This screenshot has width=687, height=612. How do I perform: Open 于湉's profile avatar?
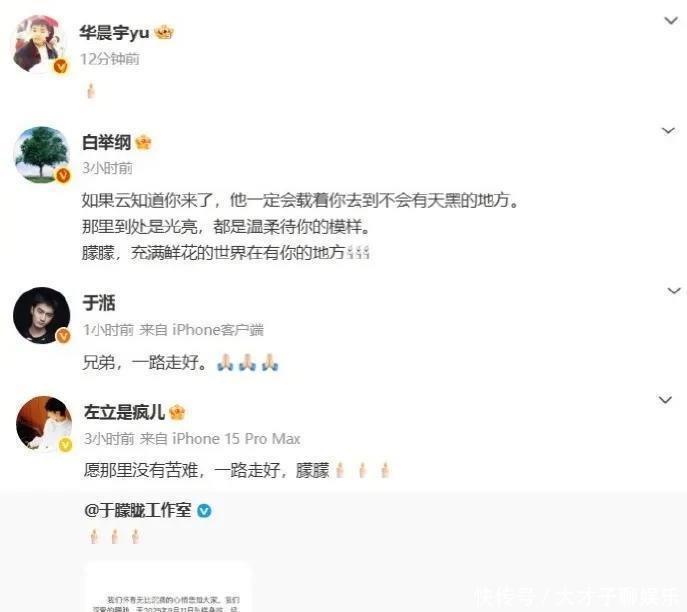click(x=42, y=315)
